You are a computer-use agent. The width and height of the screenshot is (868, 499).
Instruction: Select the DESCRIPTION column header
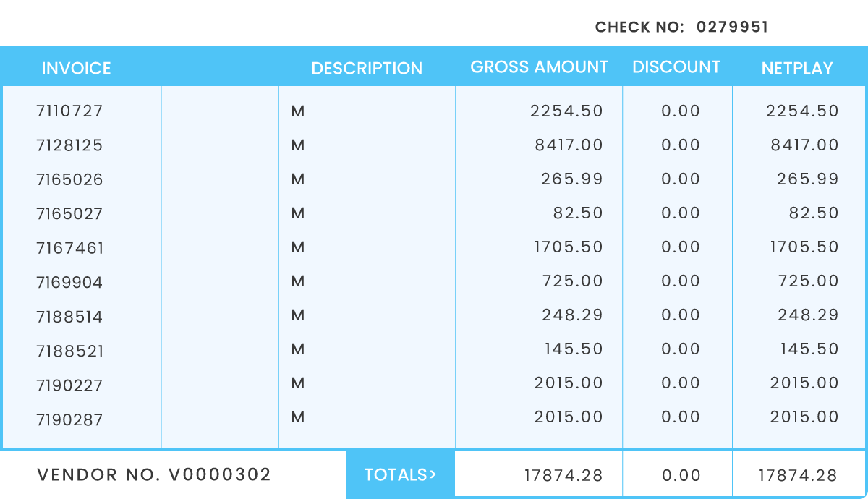point(367,69)
